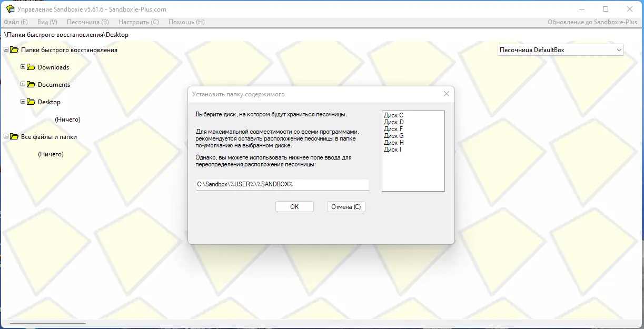This screenshot has height=329, width=644.
Task: Click the folder icon beside Все файлы и папки
Action: 14,137
